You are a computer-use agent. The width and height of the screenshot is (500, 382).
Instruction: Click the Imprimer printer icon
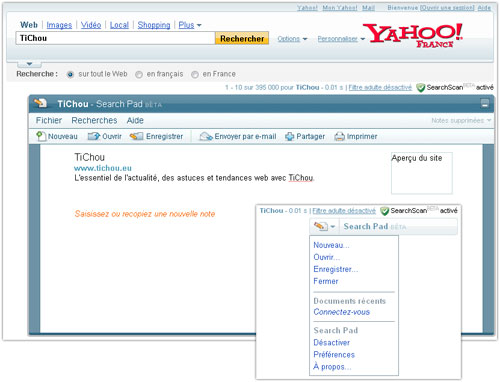pyautogui.click(x=339, y=136)
